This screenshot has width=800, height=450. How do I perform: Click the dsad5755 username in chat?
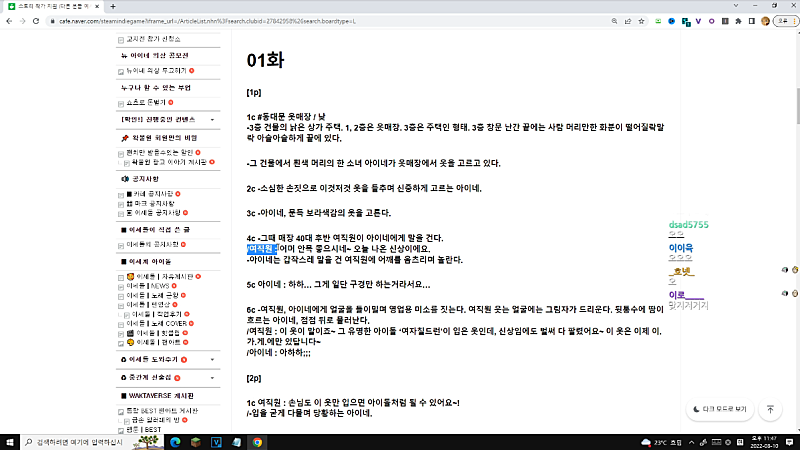click(x=689, y=226)
